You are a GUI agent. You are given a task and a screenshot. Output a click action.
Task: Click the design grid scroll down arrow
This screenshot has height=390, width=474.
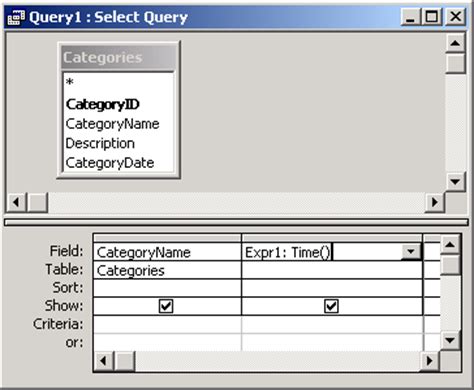pos(450,340)
